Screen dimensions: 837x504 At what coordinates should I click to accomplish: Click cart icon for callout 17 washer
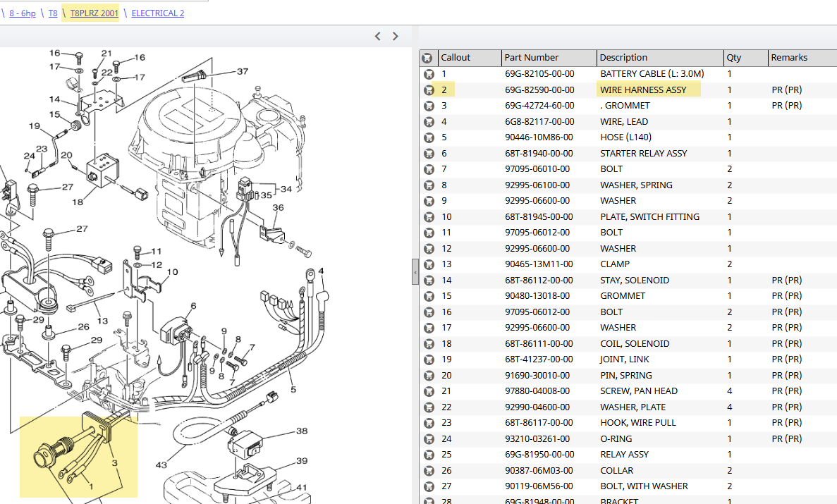tap(429, 328)
